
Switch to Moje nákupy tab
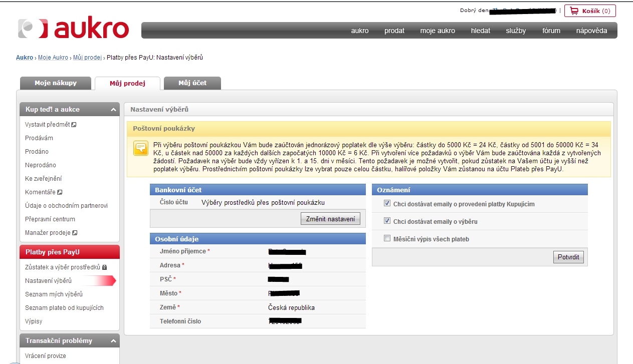coord(56,83)
